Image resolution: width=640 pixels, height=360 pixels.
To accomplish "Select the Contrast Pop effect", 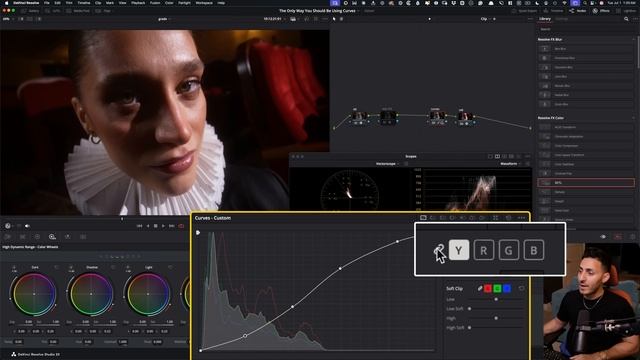I will pos(586,173).
